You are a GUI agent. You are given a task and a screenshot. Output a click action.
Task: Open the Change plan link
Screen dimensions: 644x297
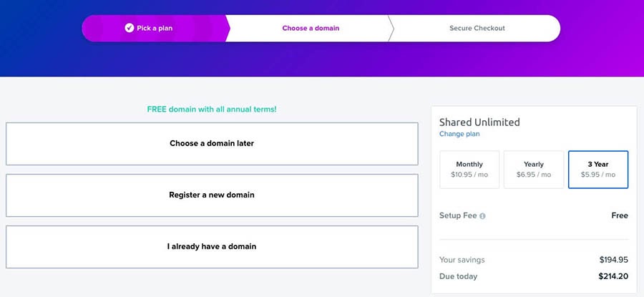(459, 134)
